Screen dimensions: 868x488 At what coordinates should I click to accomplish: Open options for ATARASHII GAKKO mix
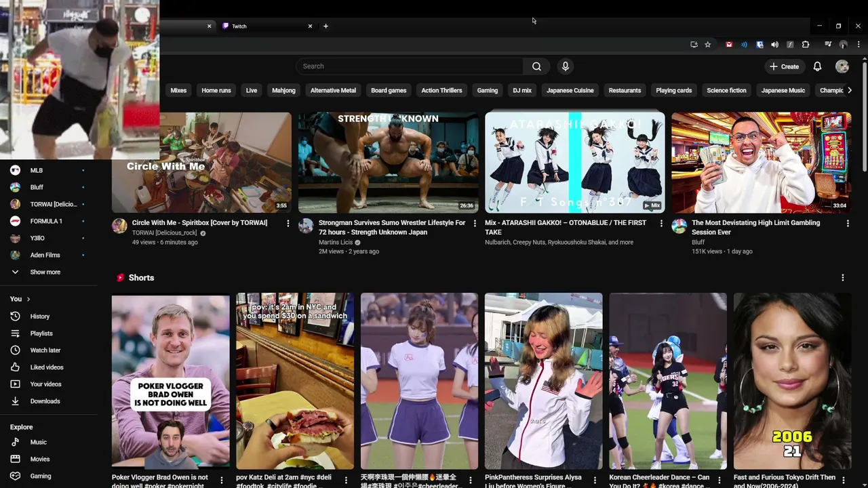pyautogui.click(x=661, y=223)
